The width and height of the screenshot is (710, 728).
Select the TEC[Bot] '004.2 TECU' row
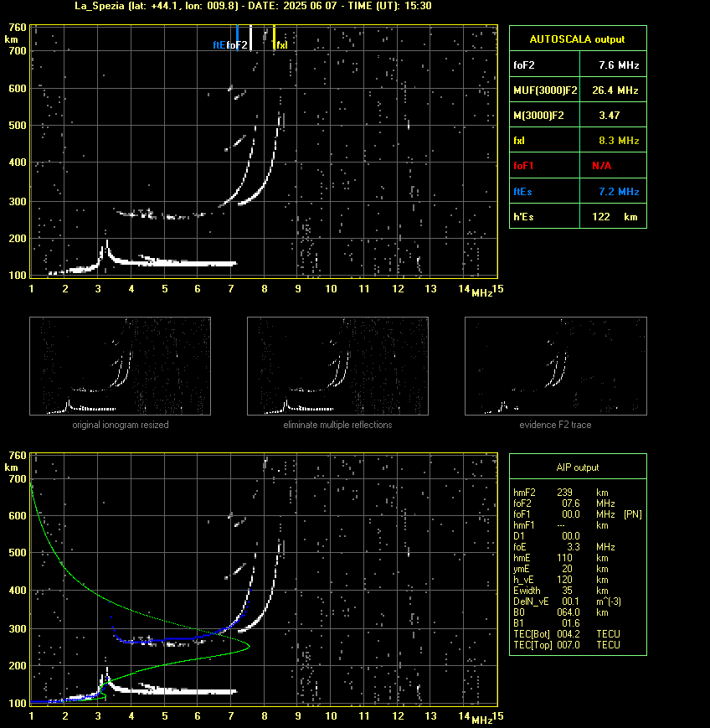coord(567,633)
